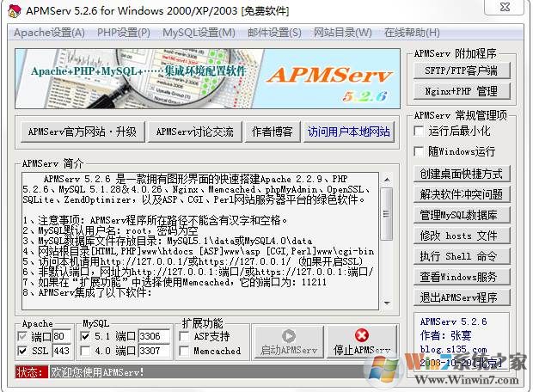Click MySQL 5.1 port 3306 field
The image size is (533, 392).
[x=154, y=336]
